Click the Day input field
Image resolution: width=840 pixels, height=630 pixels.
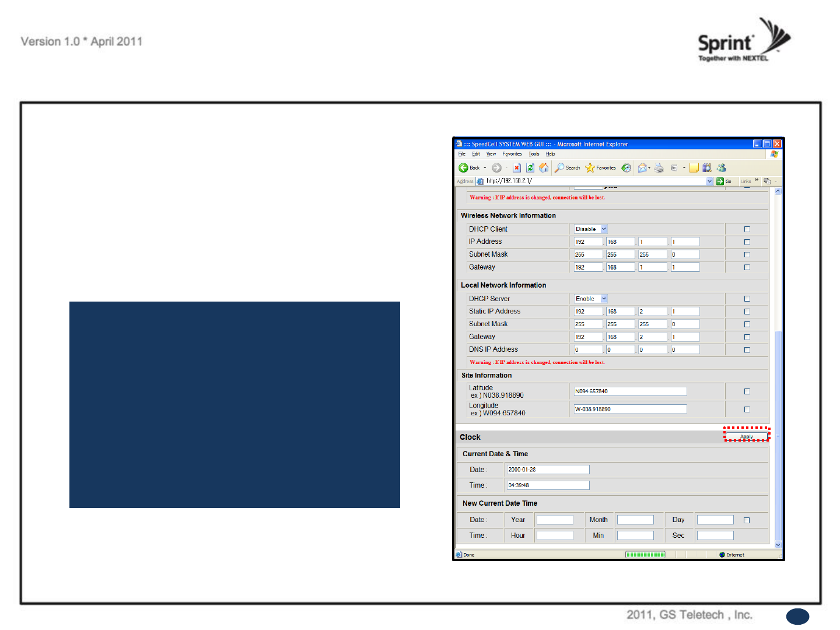point(715,520)
